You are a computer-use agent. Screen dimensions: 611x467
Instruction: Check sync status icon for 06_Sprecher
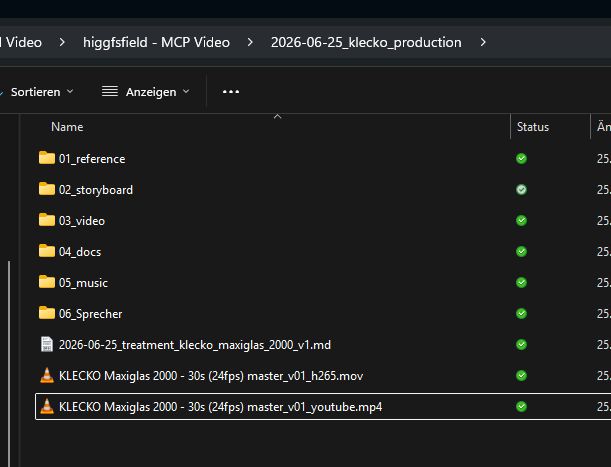521,313
